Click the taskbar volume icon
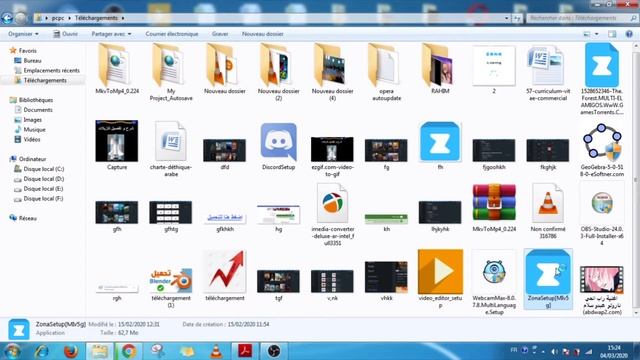640x360 pixels. (554, 351)
